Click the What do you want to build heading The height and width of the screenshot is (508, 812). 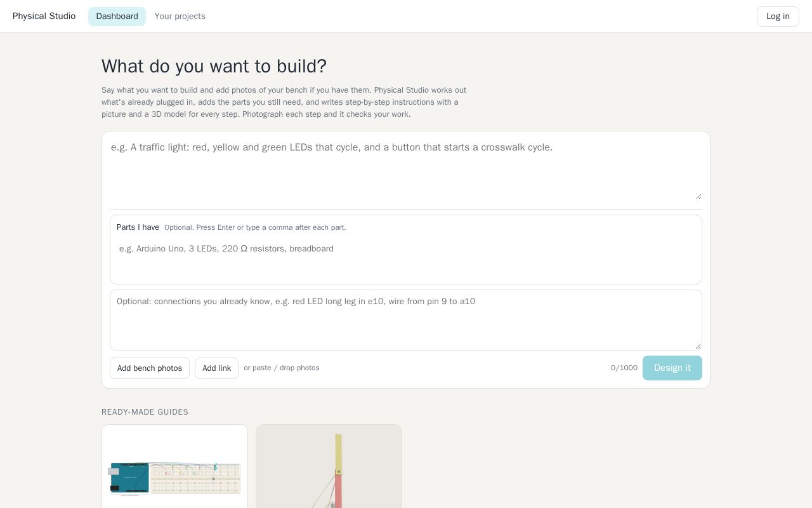click(214, 66)
